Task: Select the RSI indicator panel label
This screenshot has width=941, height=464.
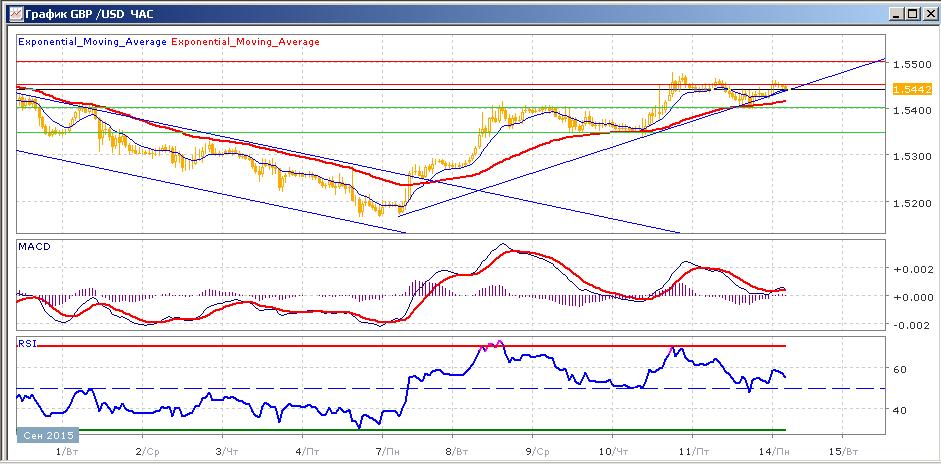Action: point(28,342)
